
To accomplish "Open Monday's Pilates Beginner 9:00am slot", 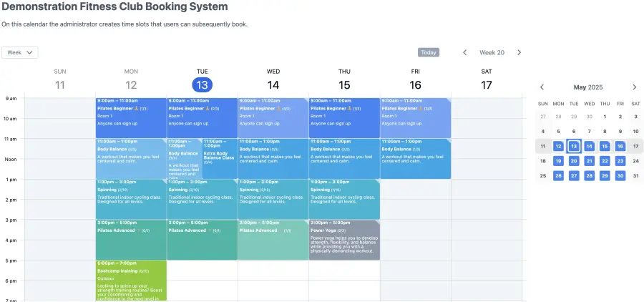I will (131, 118).
